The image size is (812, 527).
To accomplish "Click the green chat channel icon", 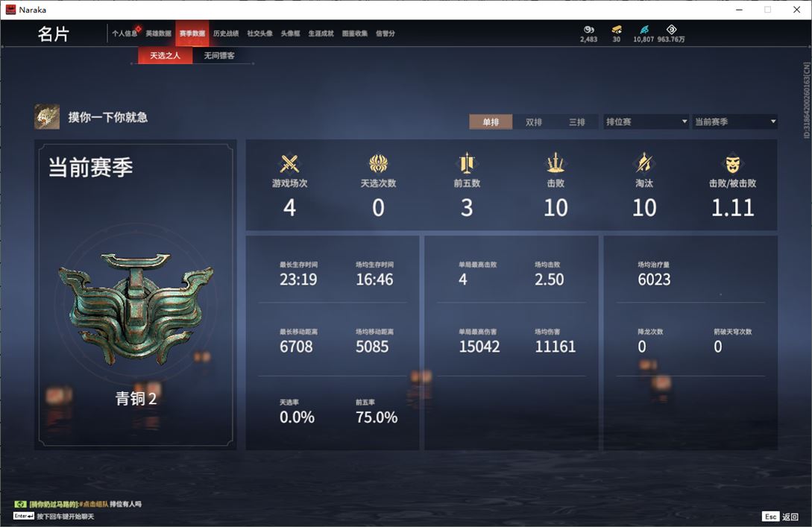I will [20, 504].
